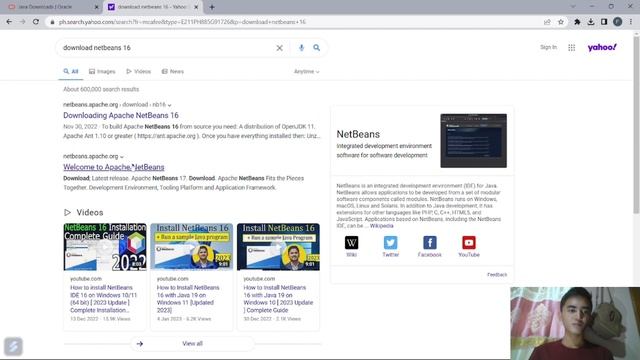Switch to the Videos search tab

[138, 71]
